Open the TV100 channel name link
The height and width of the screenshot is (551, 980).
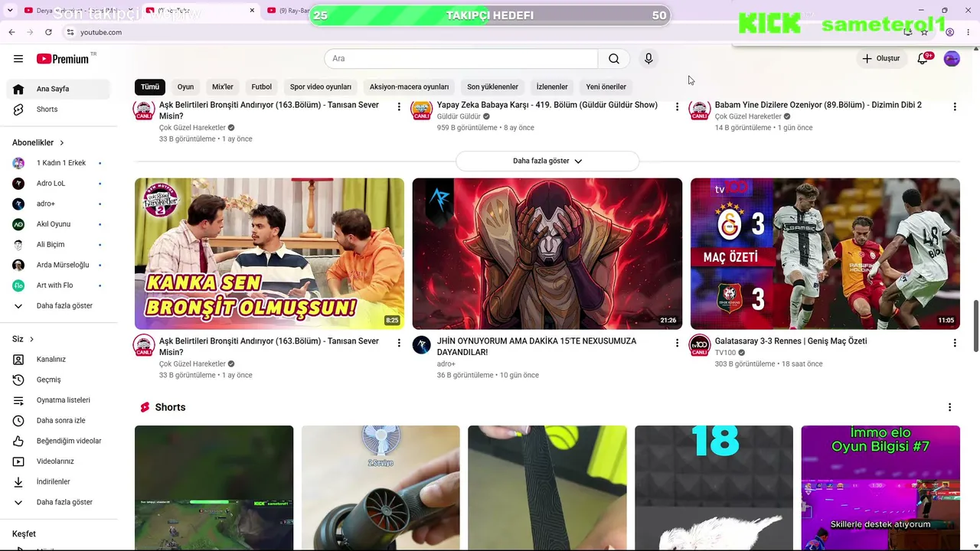pos(725,353)
